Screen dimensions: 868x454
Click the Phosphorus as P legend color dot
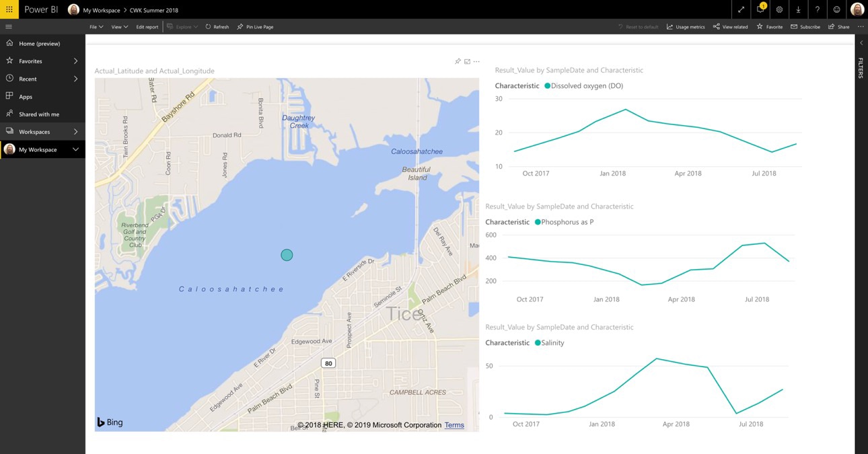point(538,222)
